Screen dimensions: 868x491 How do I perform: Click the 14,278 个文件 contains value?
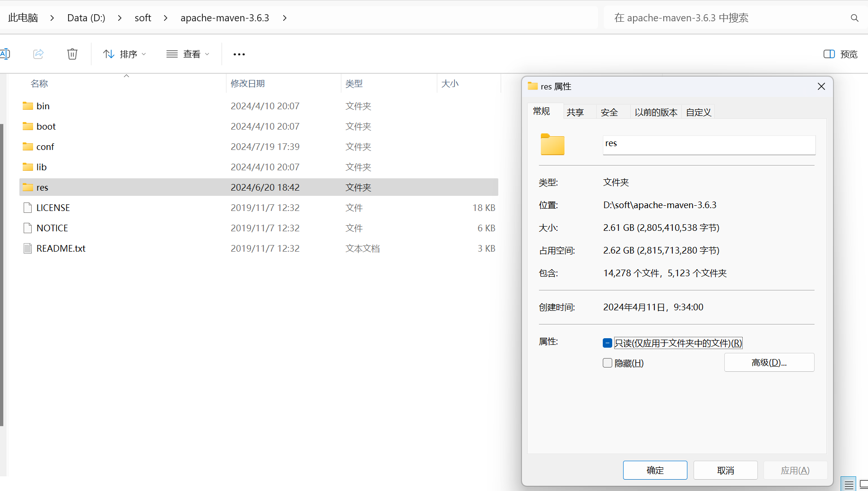665,273
